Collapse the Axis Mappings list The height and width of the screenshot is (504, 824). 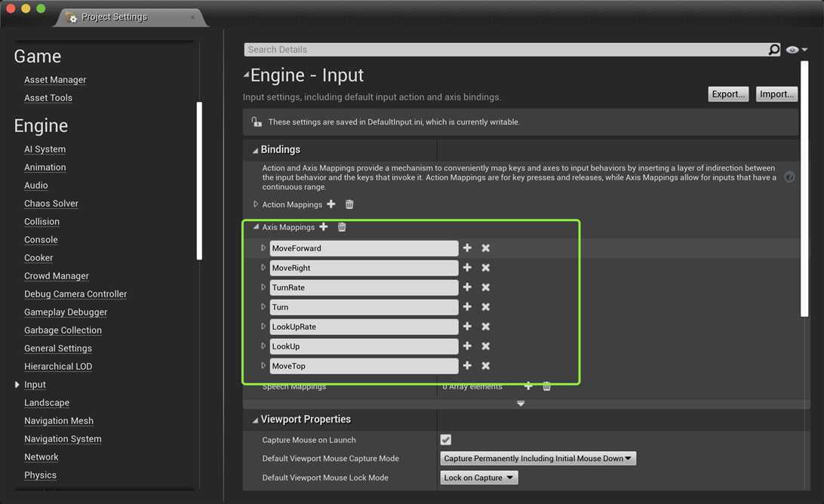256,226
